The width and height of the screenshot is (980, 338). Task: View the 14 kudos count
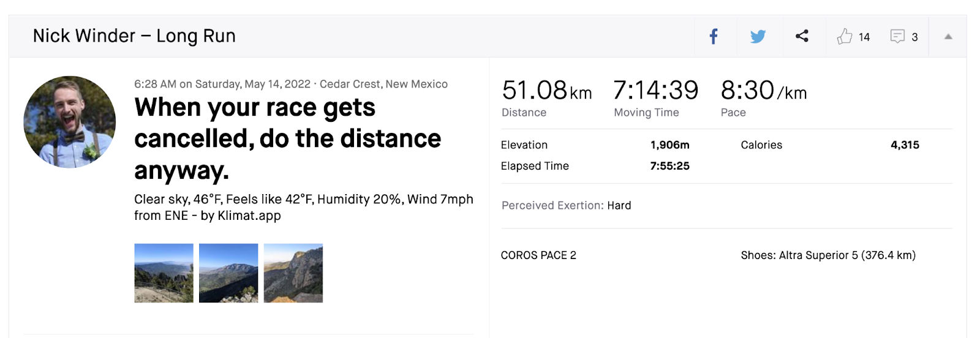[x=864, y=37]
